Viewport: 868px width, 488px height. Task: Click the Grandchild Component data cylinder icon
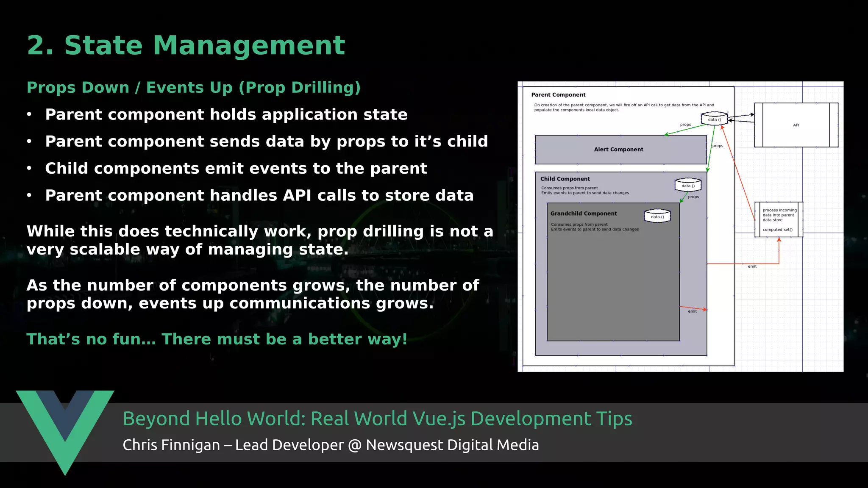(657, 216)
